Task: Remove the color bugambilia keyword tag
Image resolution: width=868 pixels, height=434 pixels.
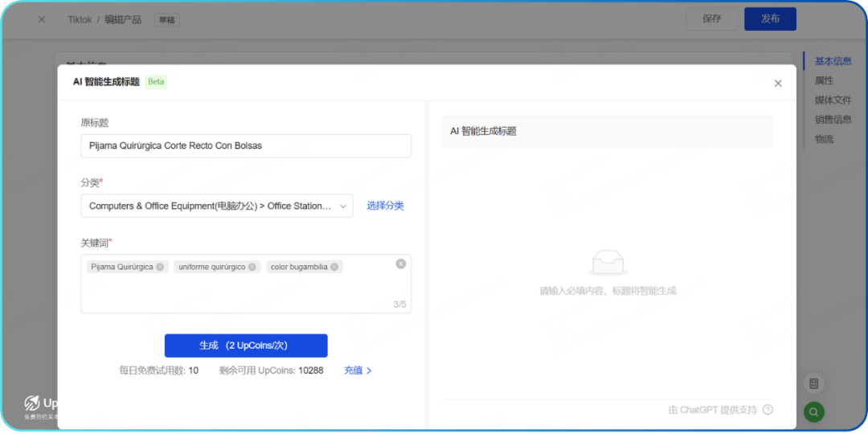Action: [x=334, y=267]
